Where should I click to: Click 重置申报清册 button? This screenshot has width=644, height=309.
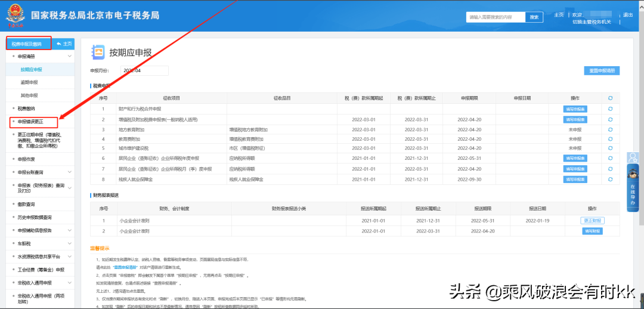(x=602, y=70)
